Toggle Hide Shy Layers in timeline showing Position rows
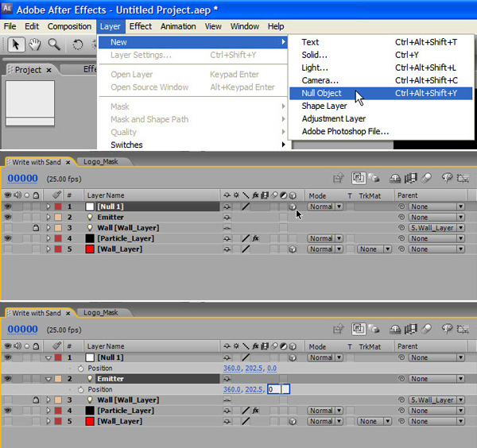Image resolution: width=477 pixels, height=448 pixels. [x=395, y=329]
